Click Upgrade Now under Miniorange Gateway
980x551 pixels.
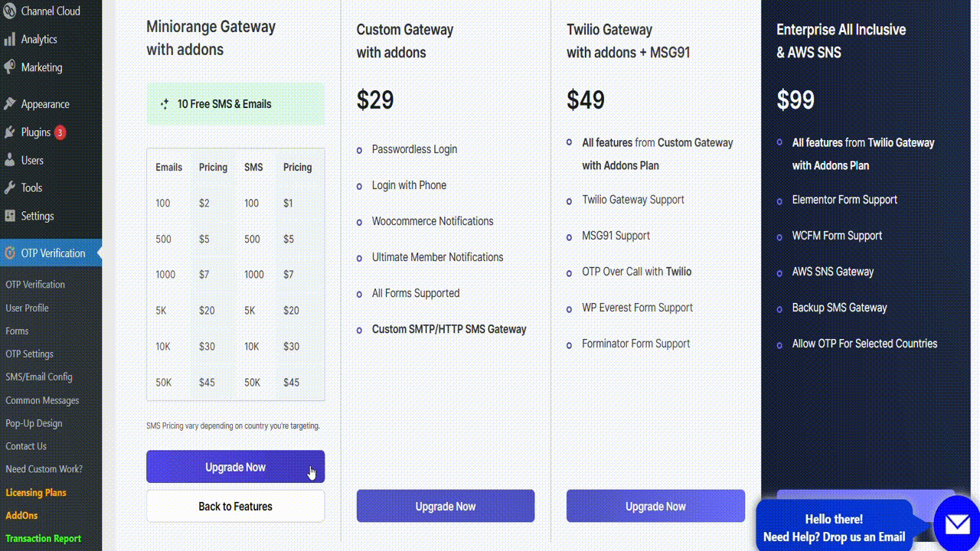235,467
